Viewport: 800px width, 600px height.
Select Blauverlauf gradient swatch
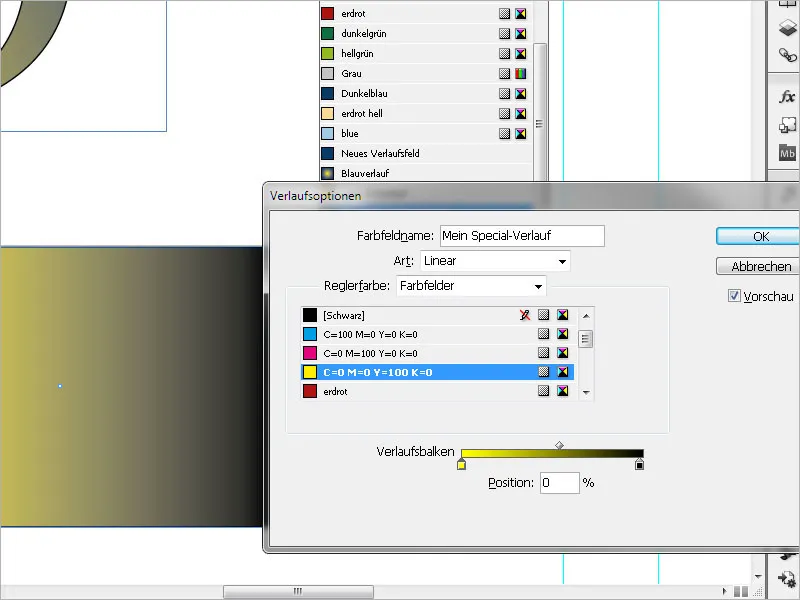(x=426, y=173)
